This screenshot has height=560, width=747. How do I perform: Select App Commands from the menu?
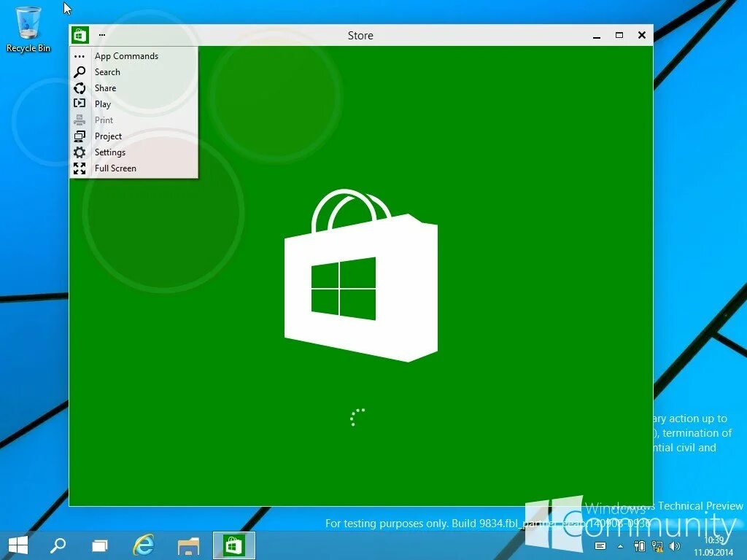click(134, 55)
